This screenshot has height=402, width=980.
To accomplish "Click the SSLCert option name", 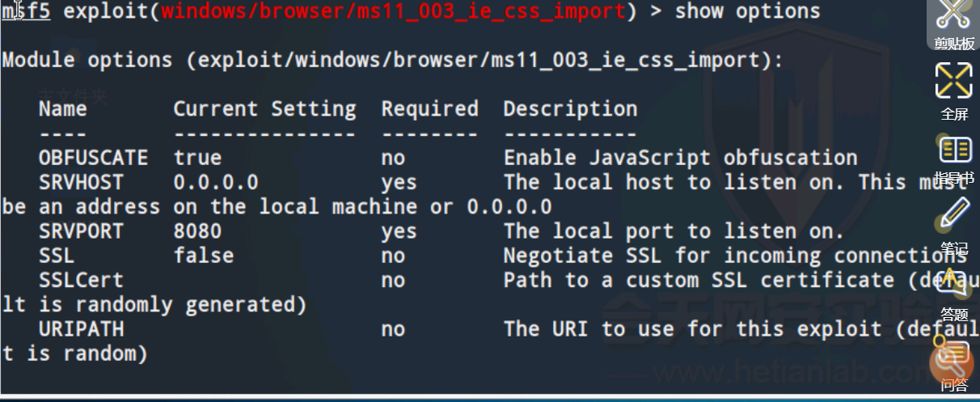I will [81, 280].
